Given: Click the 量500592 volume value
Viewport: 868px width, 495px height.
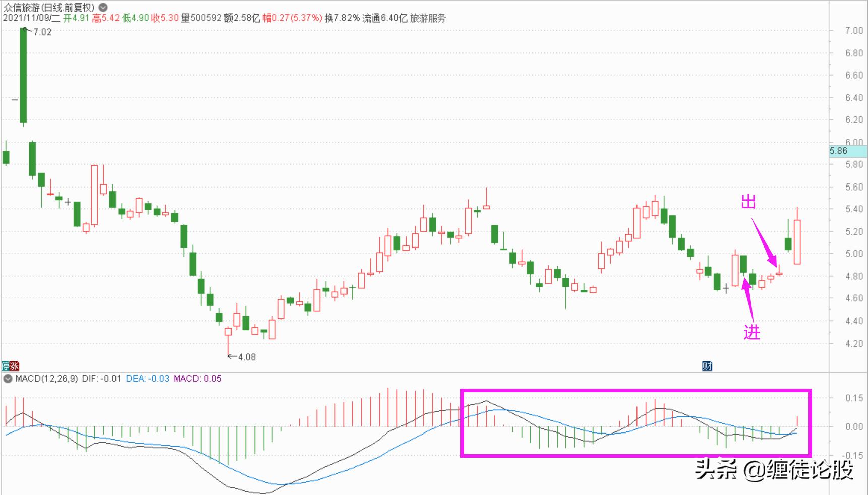Looking at the screenshot, I should [x=201, y=18].
